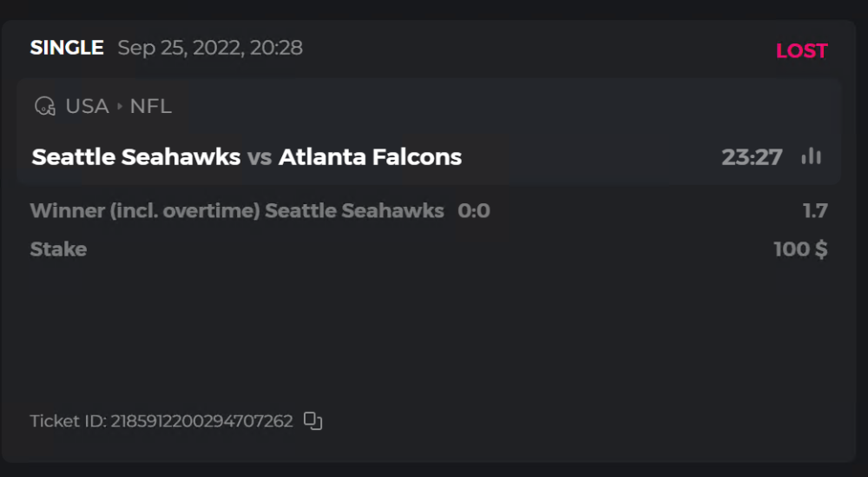The height and width of the screenshot is (477, 868).
Task: Click the Ticket ID number text
Action: pos(201,421)
